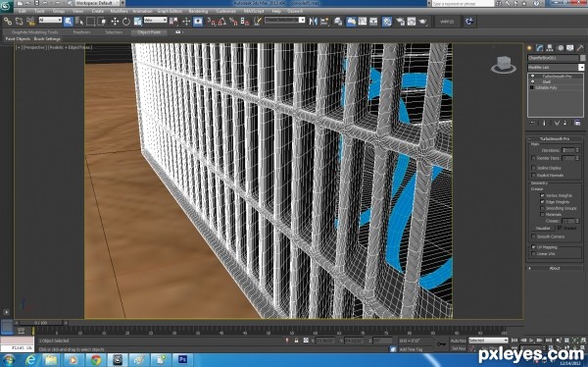Click the Pin Stack icon
The image size is (588, 367).
532,123
